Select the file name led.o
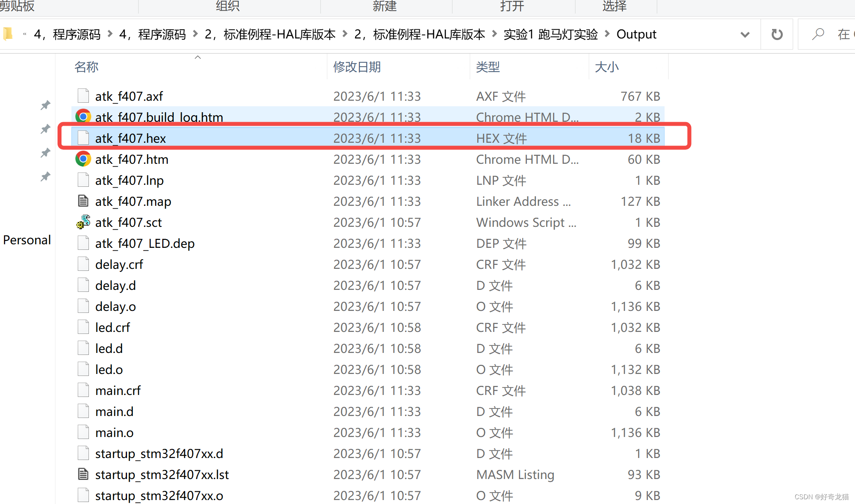 pos(109,370)
